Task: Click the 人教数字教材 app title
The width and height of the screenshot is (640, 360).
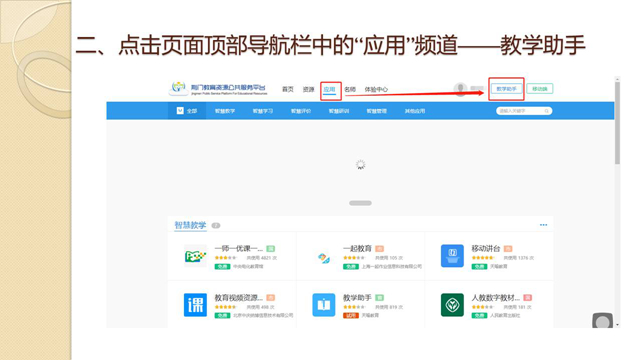Action: click(x=496, y=298)
